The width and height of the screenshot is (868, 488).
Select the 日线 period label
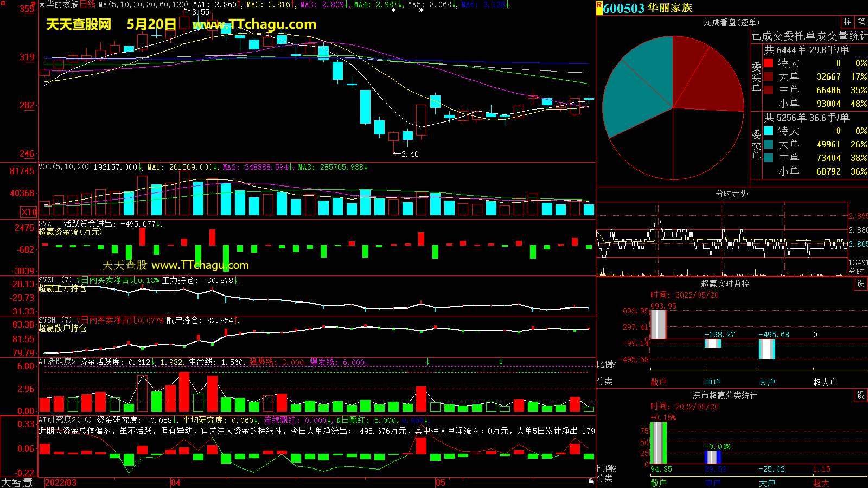point(88,4)
